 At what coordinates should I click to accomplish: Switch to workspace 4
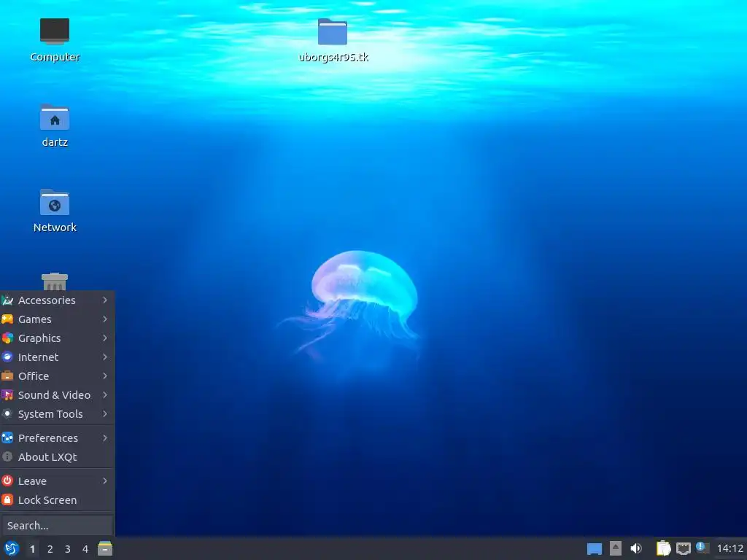[x=85, y=549]
